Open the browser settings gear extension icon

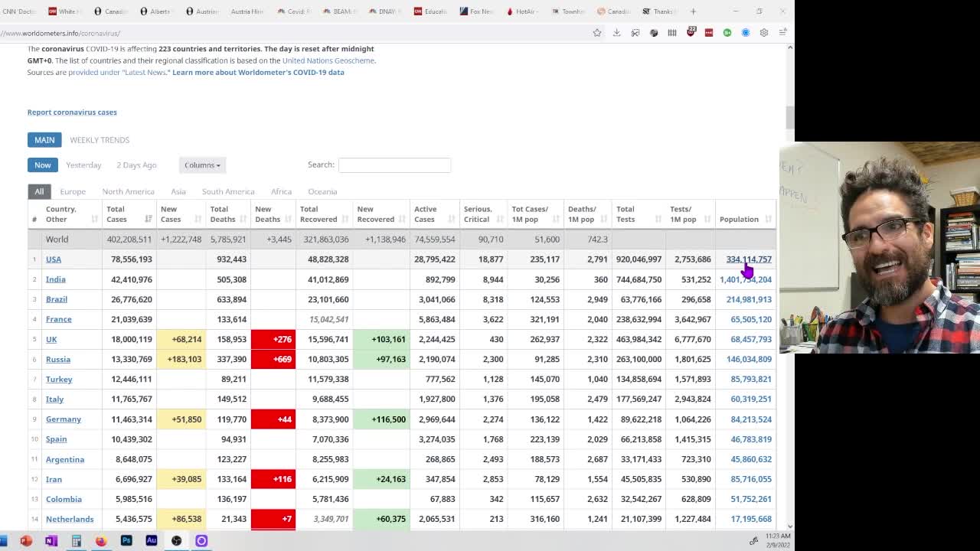click(764, 33)
